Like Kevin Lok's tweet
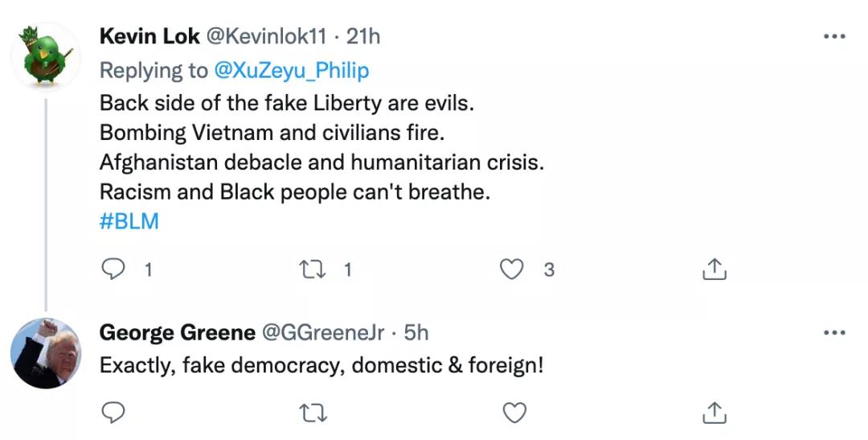 click(x=512, y=269)
